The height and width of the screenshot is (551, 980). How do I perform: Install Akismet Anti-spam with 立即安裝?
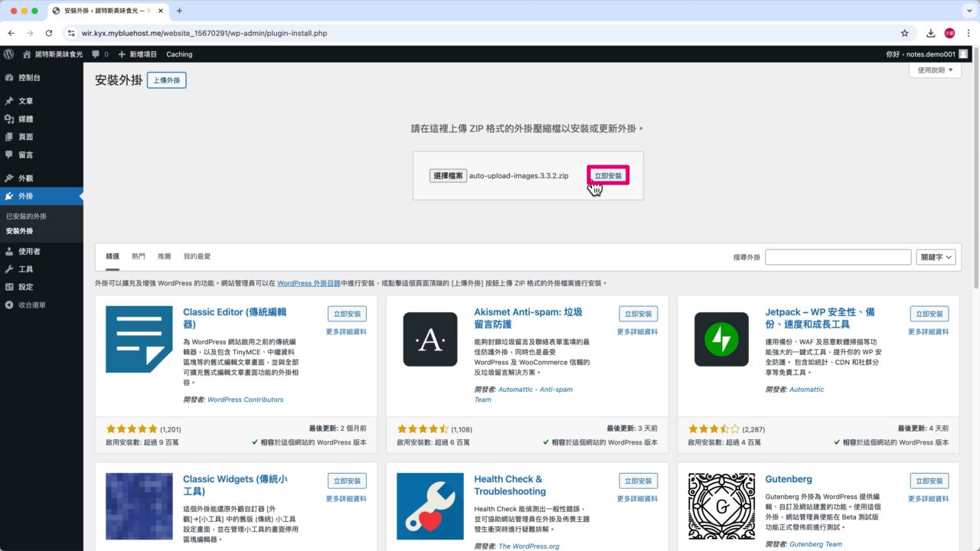(x=638, y=314)
